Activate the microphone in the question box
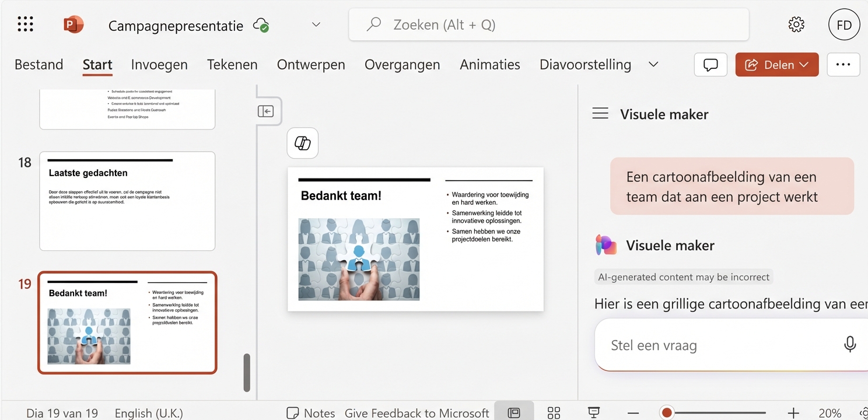Screen dimensions: 868x420 850,344
